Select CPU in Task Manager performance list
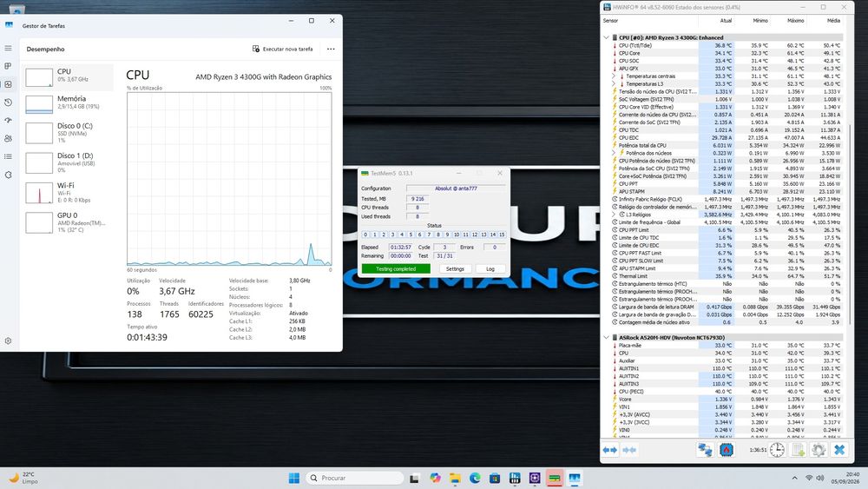Viewport: 868px width, 489px height. 67,77
